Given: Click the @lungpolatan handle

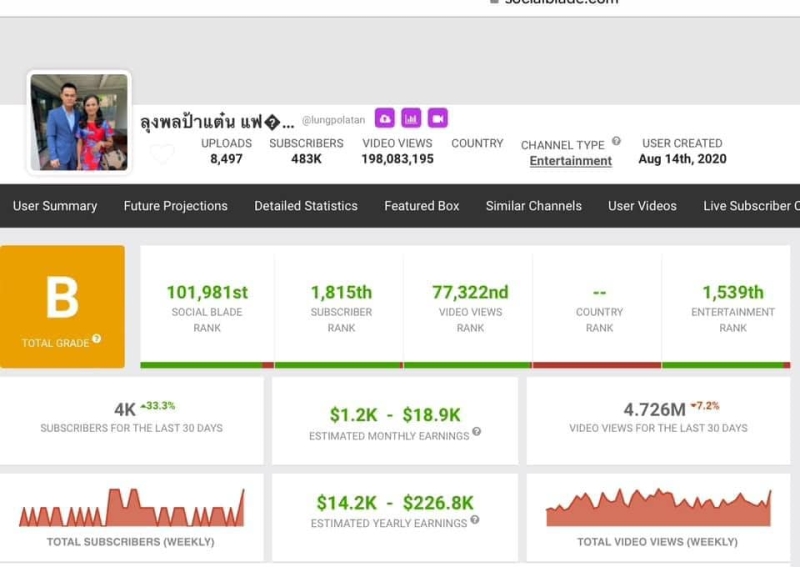Looking at the screenshot, I should point(334,120).
